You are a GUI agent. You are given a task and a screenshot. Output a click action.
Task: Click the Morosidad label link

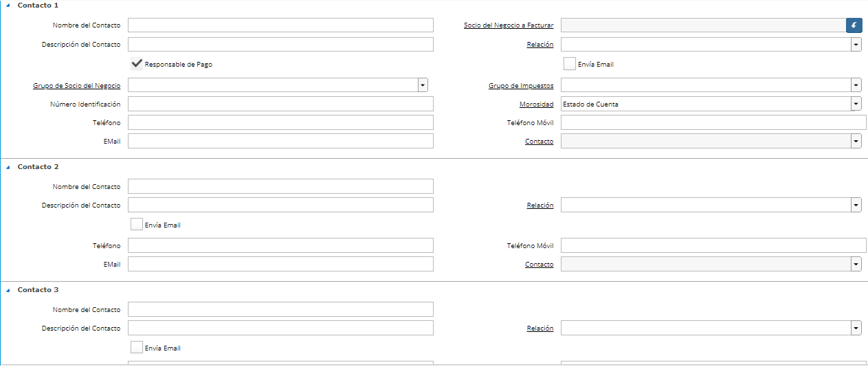point(536,104)
